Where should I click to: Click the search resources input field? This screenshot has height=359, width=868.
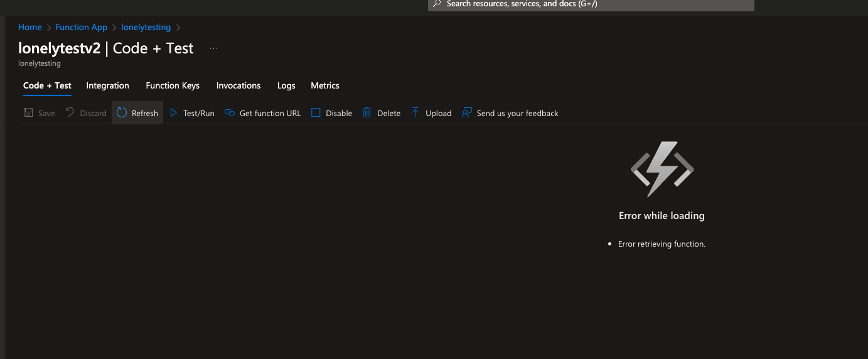(x=591, y=4)
